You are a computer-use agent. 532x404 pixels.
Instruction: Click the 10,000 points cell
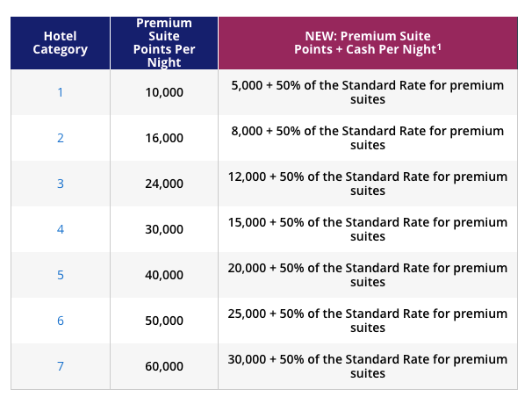[x=164, y=92]
